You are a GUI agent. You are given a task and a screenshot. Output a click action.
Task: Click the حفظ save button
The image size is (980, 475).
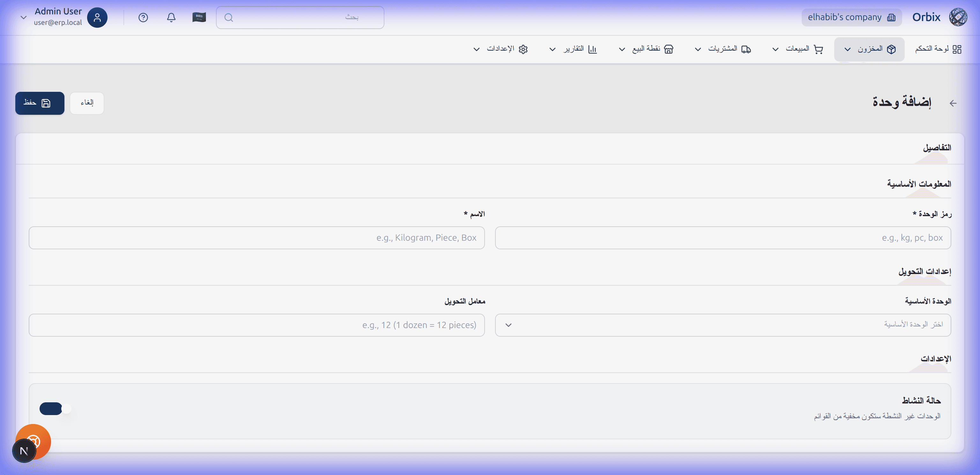(40, 103)
